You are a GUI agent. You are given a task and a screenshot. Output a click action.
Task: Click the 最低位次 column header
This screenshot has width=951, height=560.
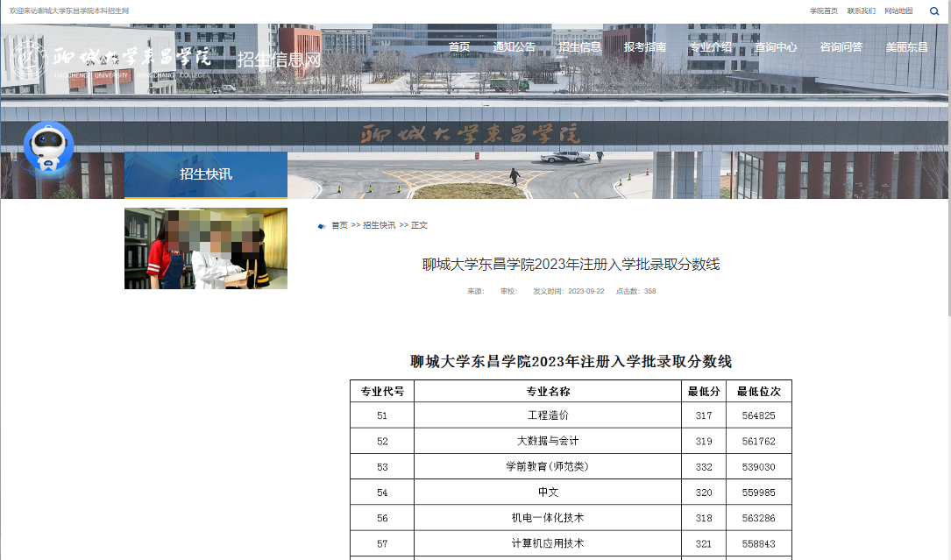(759, 392)
